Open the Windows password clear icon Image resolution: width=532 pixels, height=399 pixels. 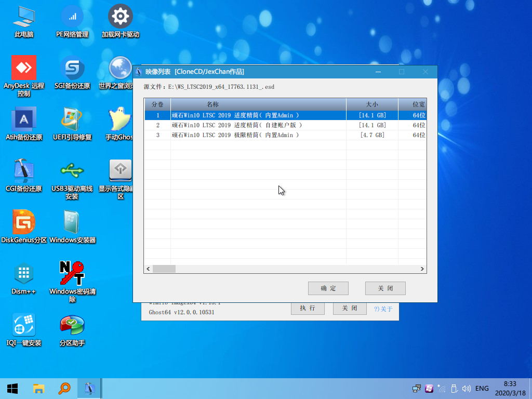[72, 274]
